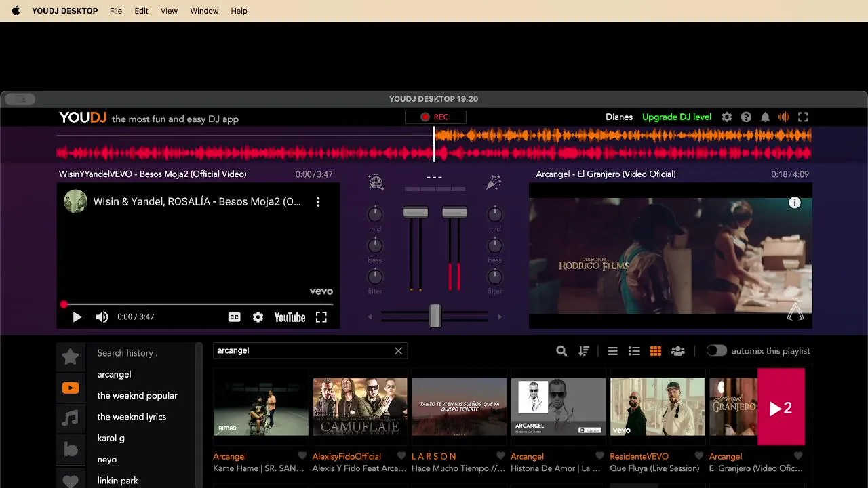Select music note source in sidebar

point(71,418)
